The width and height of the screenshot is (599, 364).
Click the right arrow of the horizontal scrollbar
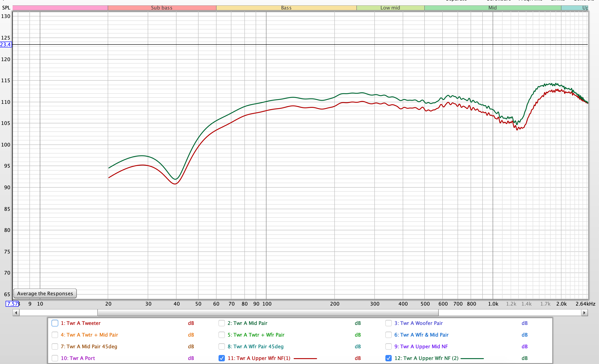pos(584,313)
